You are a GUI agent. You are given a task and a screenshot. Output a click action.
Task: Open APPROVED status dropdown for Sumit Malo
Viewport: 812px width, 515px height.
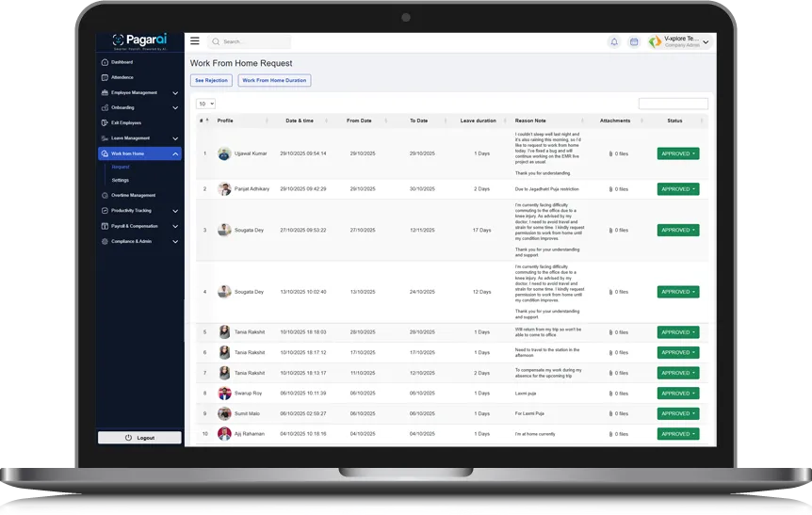[678, 413]
